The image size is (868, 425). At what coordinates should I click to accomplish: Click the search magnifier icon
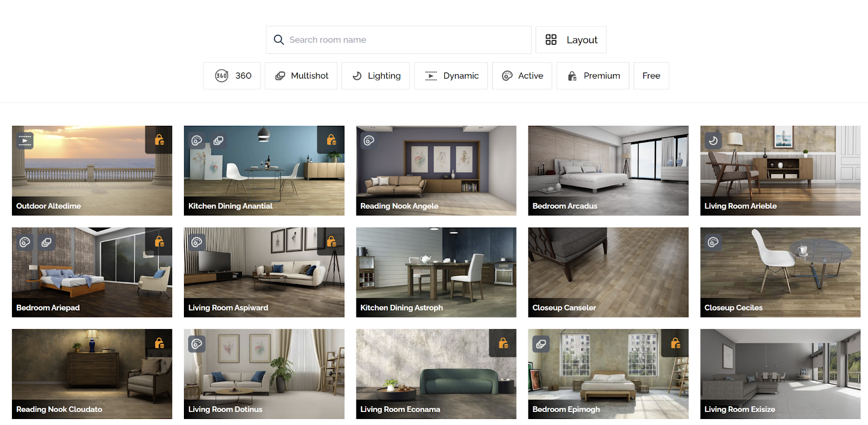pyautogui.click(x=279, y=40)
